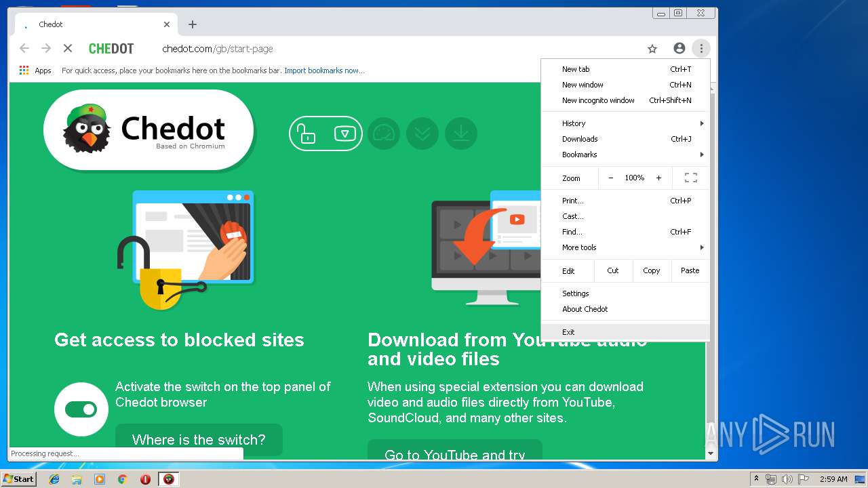Toggle fullscreen from the Zoom row
Image resolution: width=868 pixels, height=488 pixels.
click(691, 178)
